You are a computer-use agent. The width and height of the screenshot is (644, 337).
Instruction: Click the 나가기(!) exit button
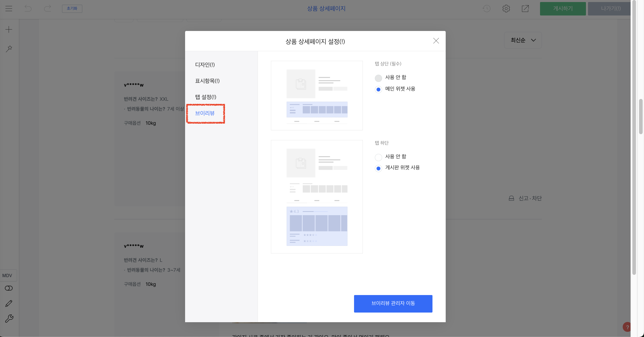tap(609, 9)
